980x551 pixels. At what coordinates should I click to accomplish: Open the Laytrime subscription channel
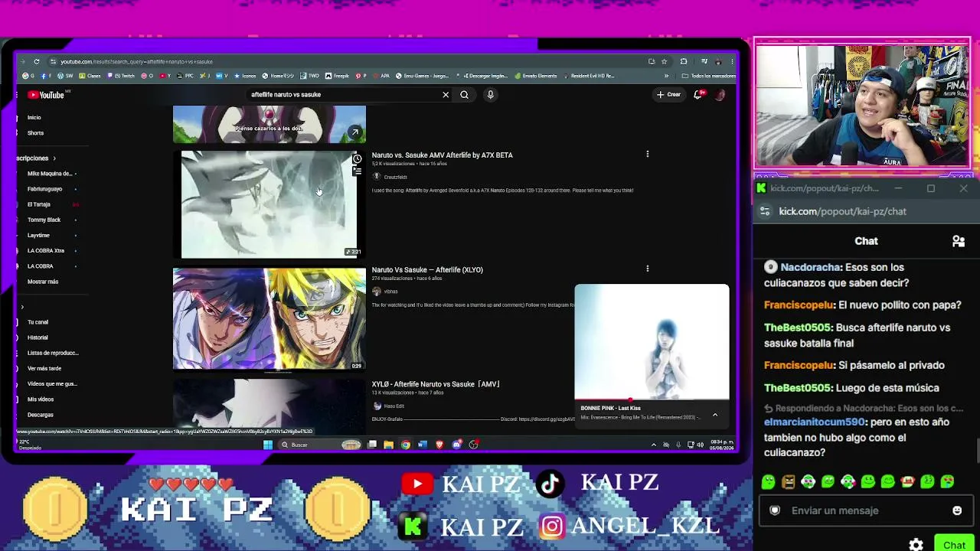pos(38,236)
